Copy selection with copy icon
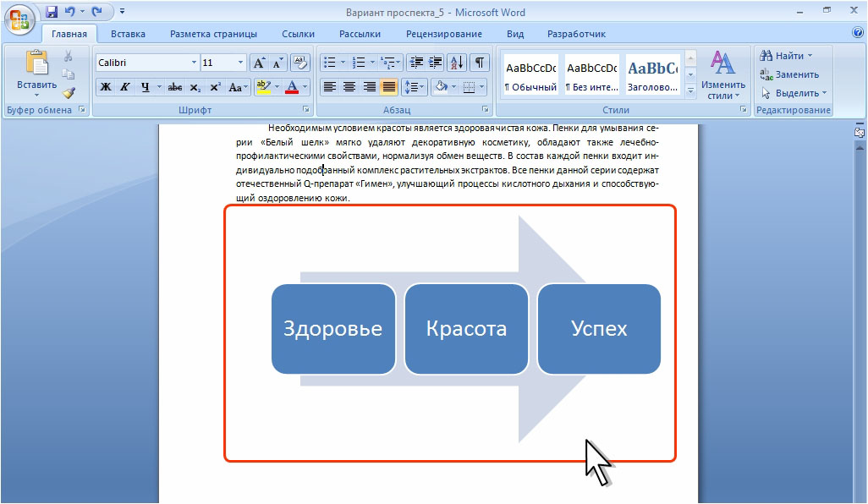The image size is (868, 504). click(x=68, y=74)
